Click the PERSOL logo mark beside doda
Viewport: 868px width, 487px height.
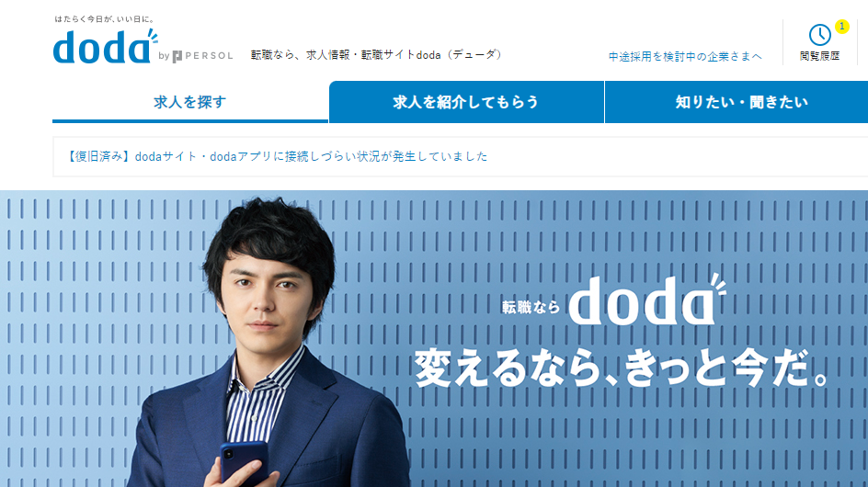coord(177,56)
